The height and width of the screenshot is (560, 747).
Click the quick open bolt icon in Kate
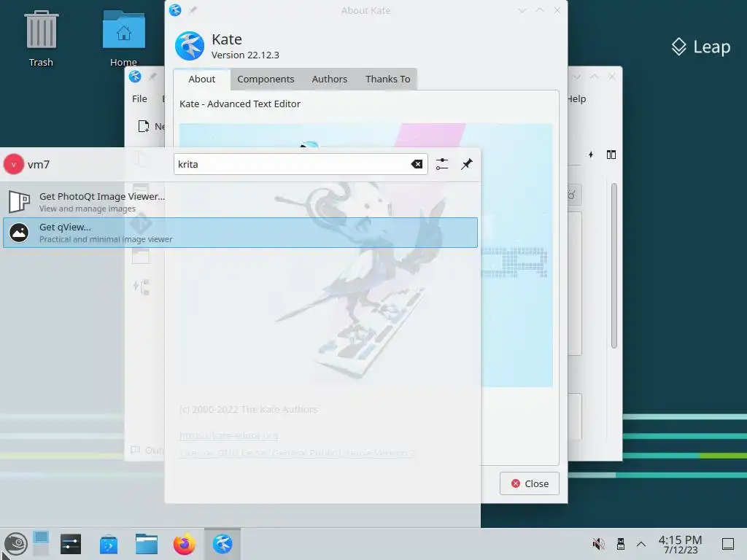[x=591, y=155]
